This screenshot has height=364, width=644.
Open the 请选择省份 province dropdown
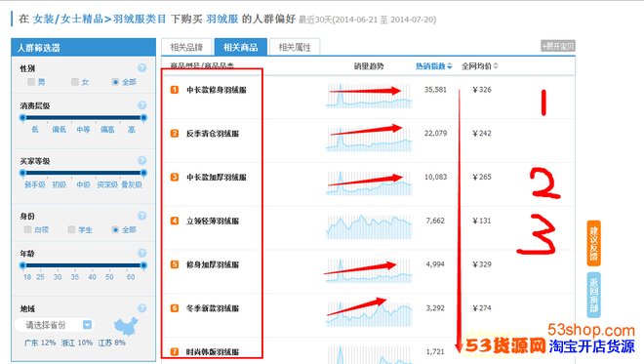(55, 325)
